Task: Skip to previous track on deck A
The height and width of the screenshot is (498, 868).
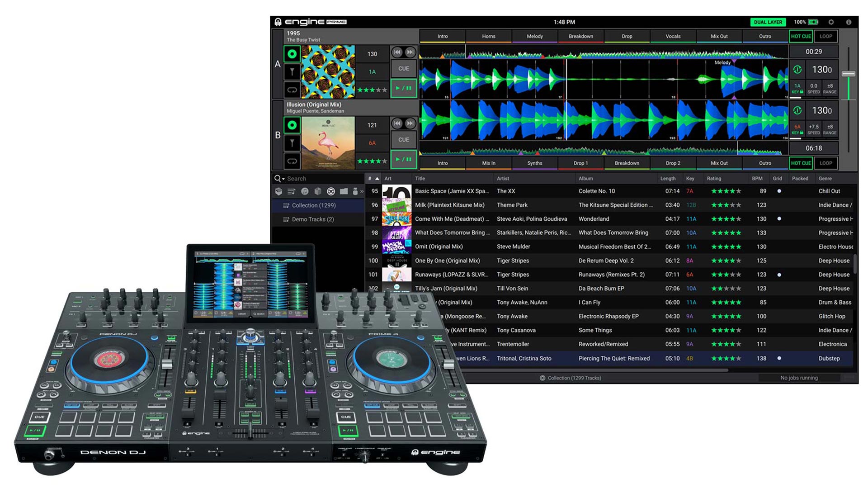Action: click(x=397, y=52)
